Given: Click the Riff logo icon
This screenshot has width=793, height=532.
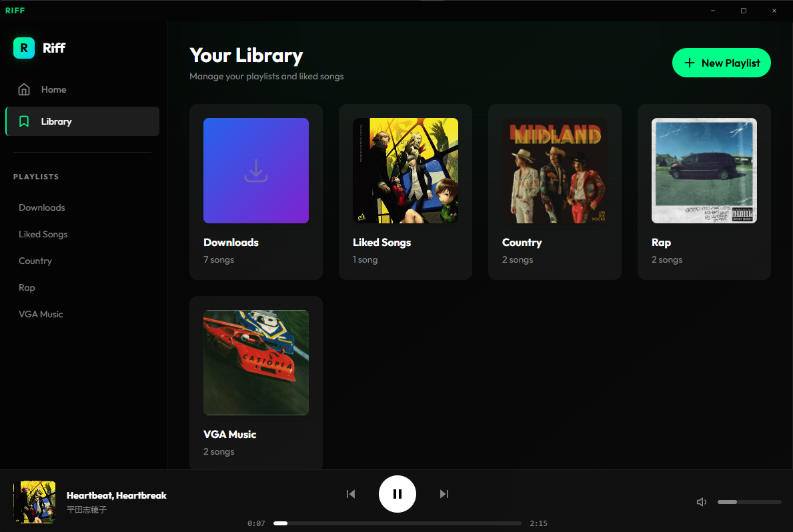Looking at the screenshot, I should (x=23, y=47).
